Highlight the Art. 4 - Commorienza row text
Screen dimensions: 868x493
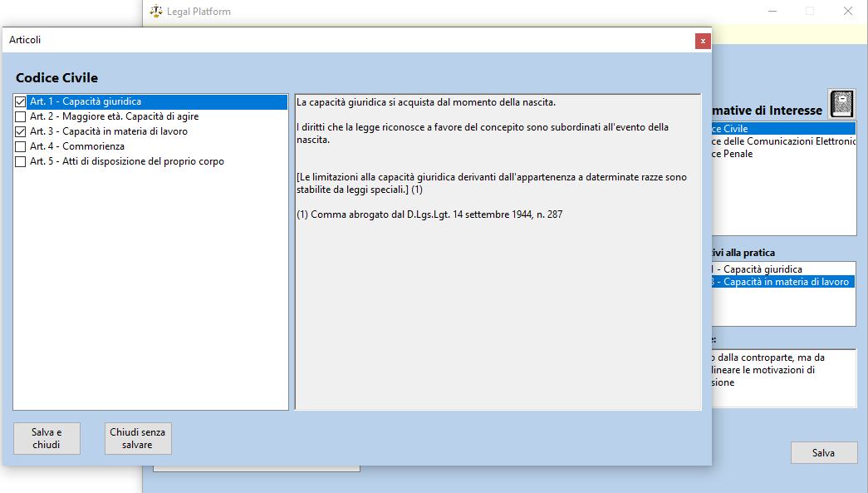pos(76,146)
